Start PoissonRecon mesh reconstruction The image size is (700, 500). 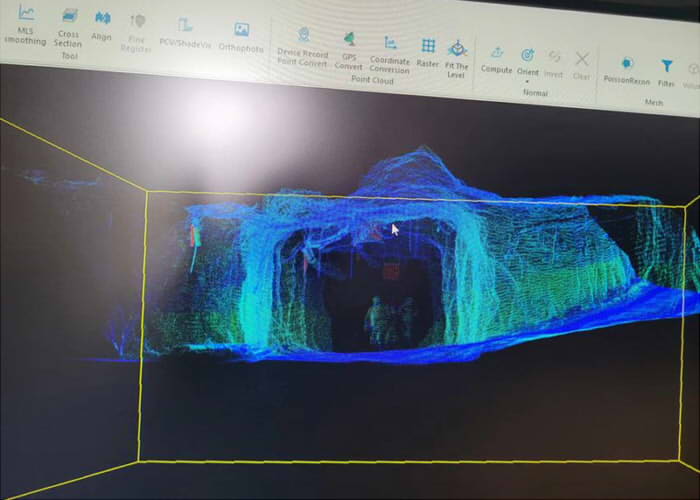[x=627, y=71]
